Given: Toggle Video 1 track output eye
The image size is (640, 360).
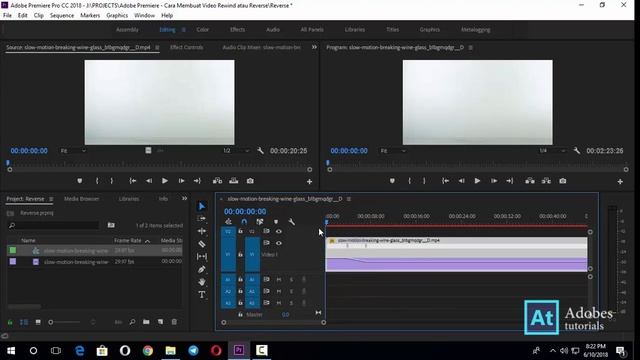Looking at the screenshot, I should (279, 243).
